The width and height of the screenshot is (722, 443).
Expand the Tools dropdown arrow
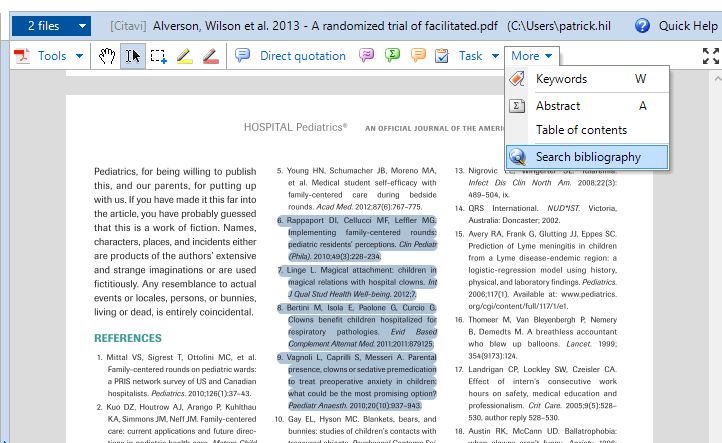coord(79,56)
